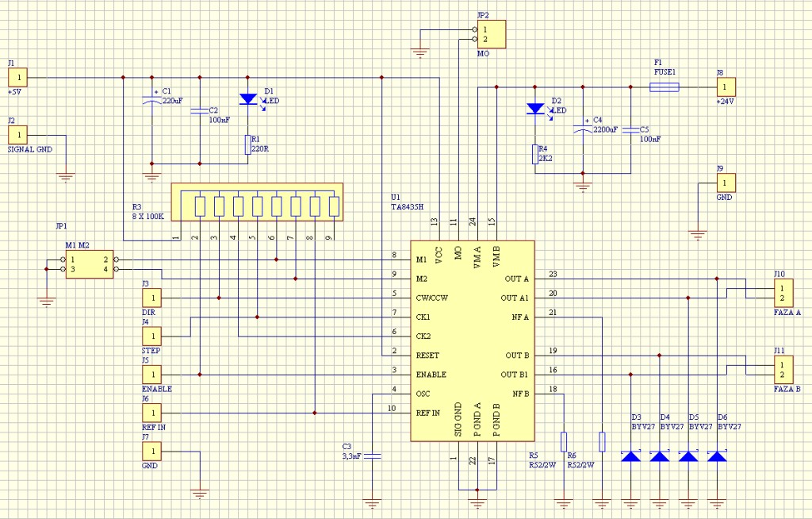Select the D3 BYV27 diode symbol

click(631, 456)
